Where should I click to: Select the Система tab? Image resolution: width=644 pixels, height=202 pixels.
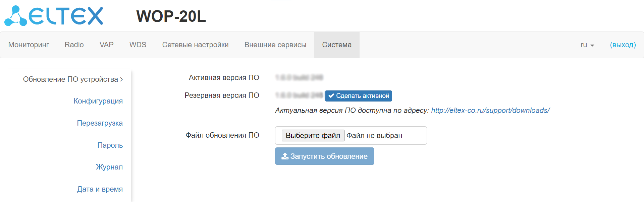tap(337, 45)
